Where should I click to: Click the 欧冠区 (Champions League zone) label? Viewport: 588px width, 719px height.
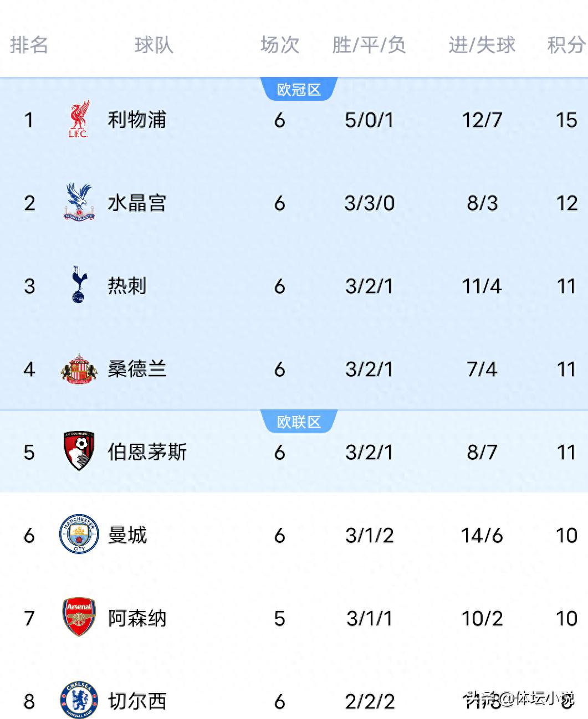click(299, 88)
